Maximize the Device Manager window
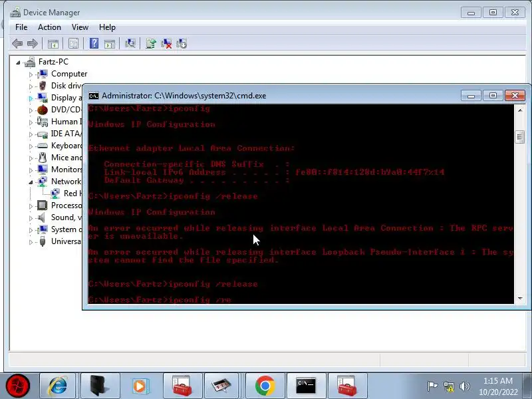The height and width of the screenshot is (399, 532). point(493,13)
